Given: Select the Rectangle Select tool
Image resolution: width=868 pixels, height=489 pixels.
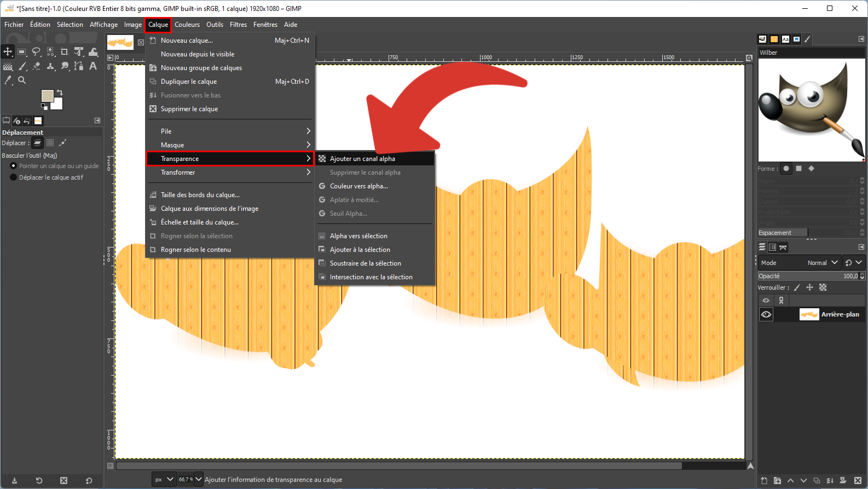Looking at the screenshot, I should point(22,51).
